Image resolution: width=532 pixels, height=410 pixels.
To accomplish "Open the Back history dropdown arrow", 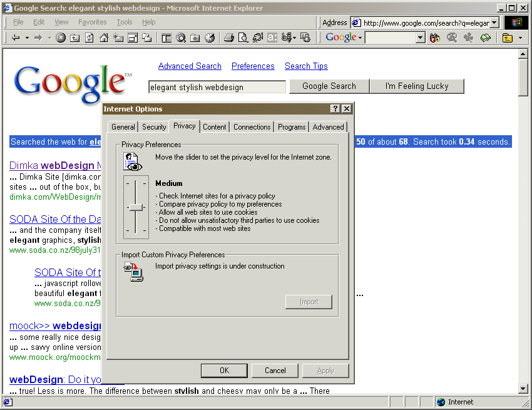I will [27, 38].
